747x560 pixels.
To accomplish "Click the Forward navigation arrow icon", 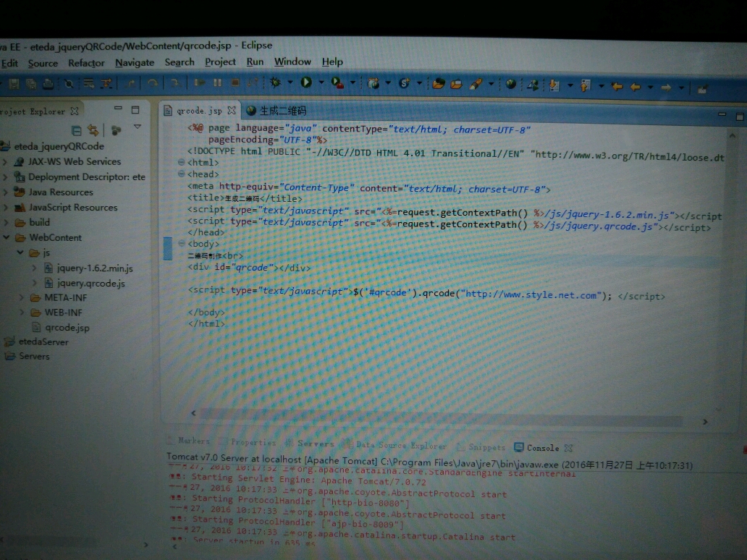I will [666, 87].
